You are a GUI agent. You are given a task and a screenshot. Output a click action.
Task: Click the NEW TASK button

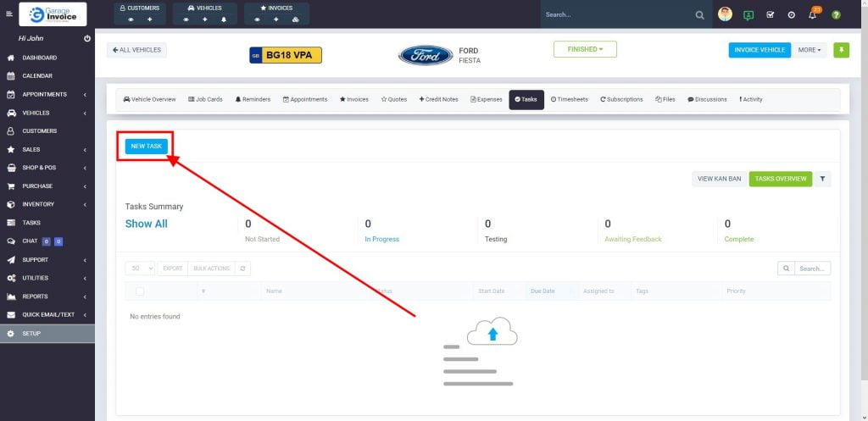(147, 146)
